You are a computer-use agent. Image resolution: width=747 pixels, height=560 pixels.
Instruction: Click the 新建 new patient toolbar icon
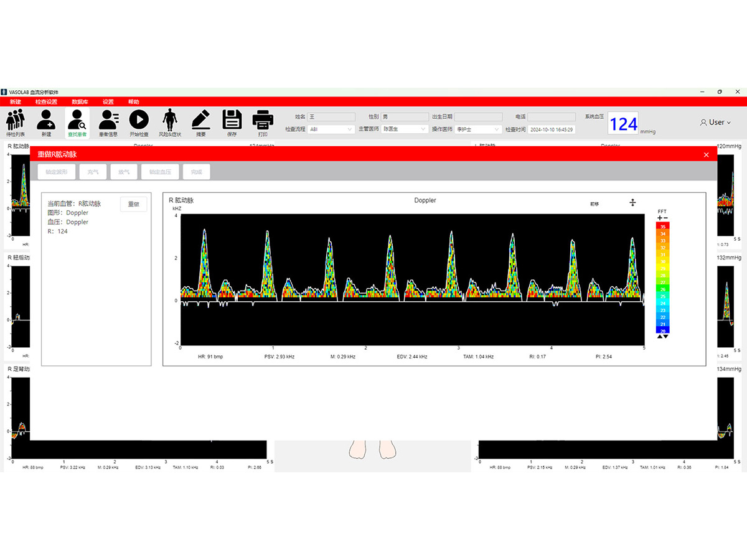coord(46,121)
